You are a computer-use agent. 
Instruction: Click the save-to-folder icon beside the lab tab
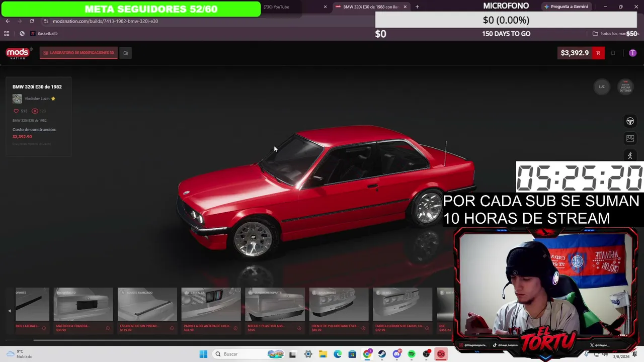click(x=126, y=53)
